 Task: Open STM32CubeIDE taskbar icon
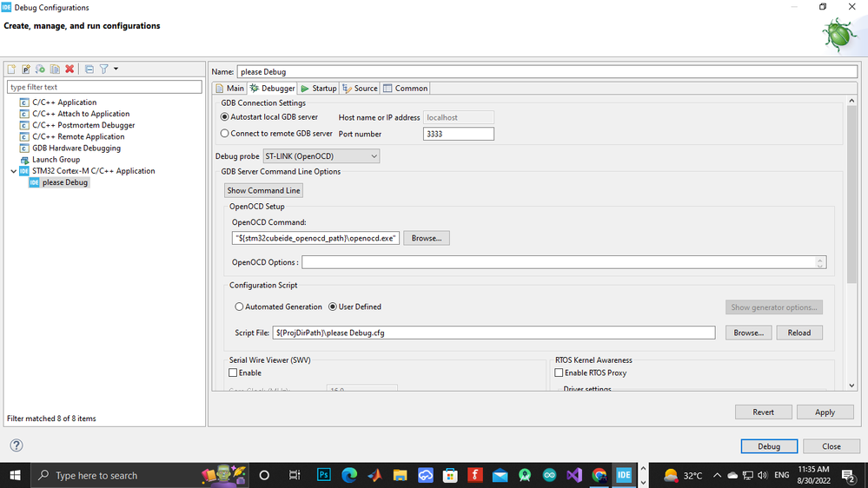click(x=624, y=475)
